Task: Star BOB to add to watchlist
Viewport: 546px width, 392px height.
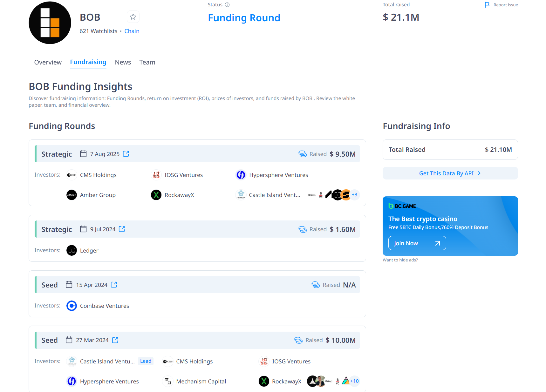Action: [x=133, y=17]
